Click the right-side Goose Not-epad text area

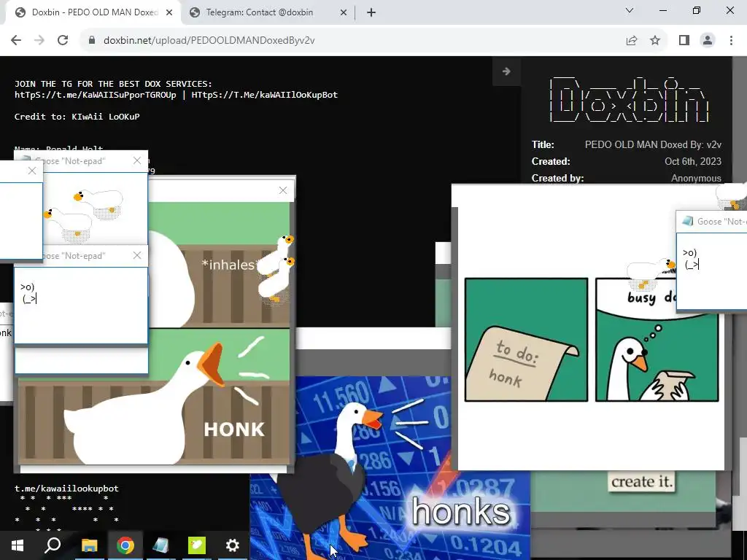pyautogui.click(x=712, y=271)
